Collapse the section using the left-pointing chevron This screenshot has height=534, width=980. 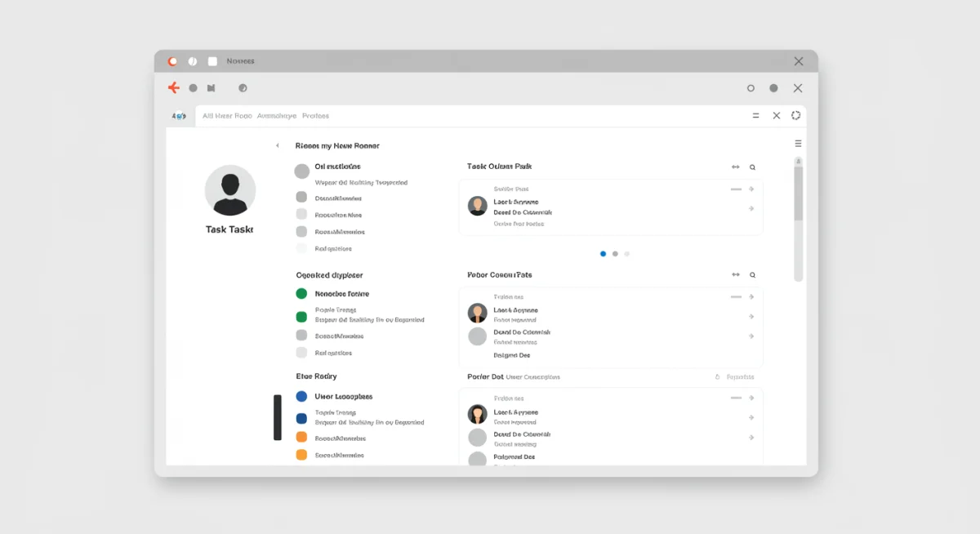click(x=277, y=145)
